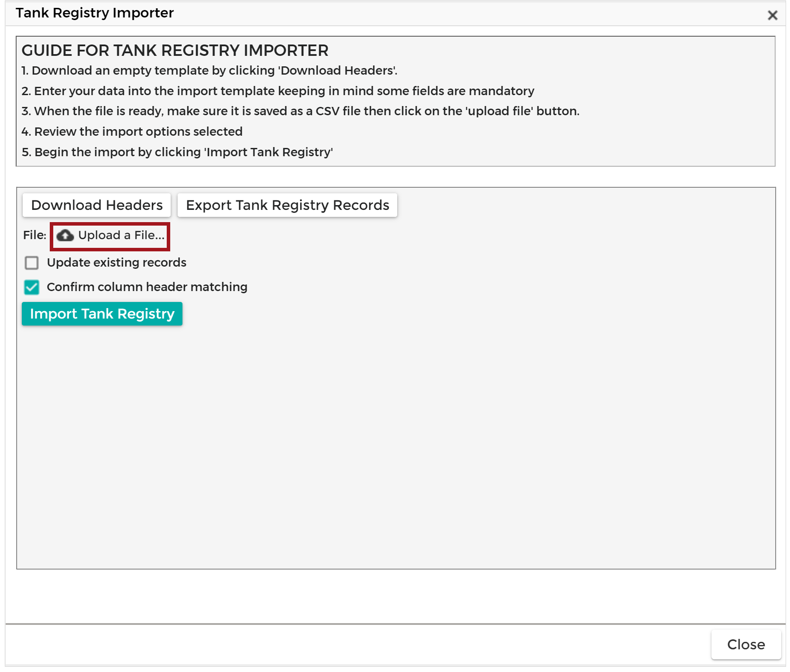790x672 pixels.
Task: Click Export Tank Registry Records button
Action: (288, 205)
